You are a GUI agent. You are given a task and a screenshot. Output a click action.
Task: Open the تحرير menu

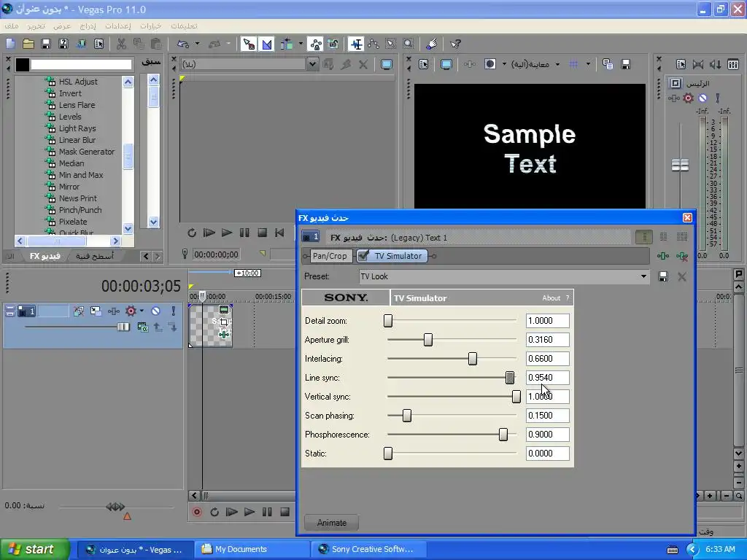click(x=36, y=26)
